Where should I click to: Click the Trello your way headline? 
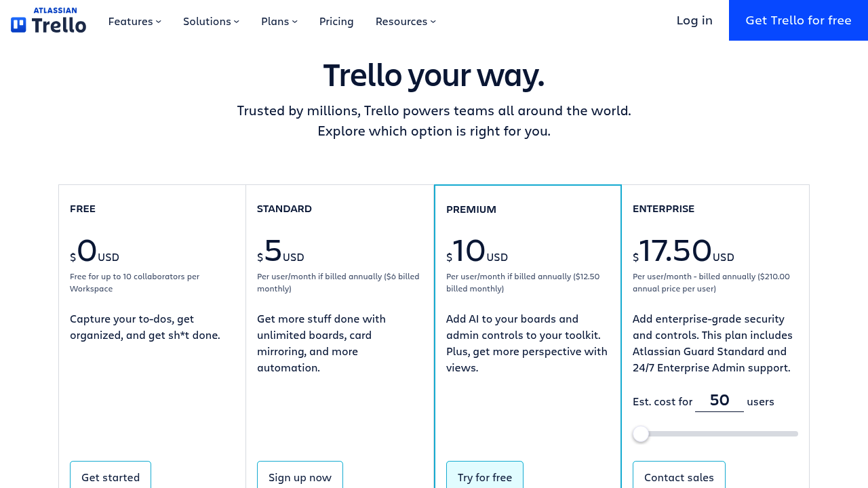pyautogui.click(x=434, y=75)
